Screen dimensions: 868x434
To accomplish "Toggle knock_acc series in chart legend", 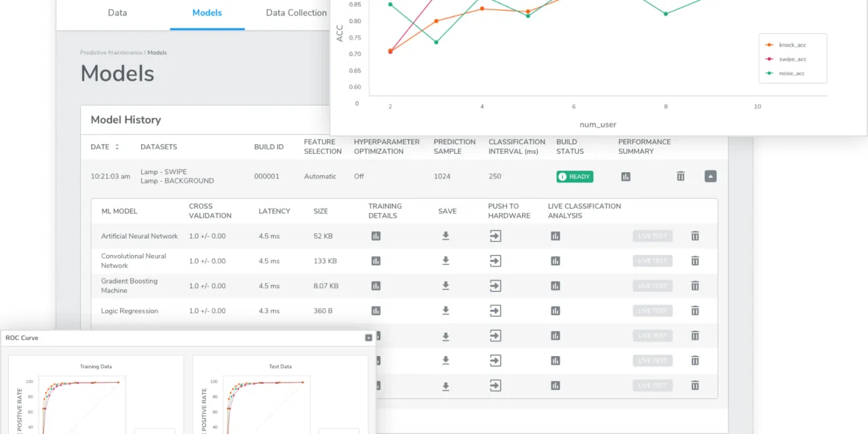I will click(786, 45).
